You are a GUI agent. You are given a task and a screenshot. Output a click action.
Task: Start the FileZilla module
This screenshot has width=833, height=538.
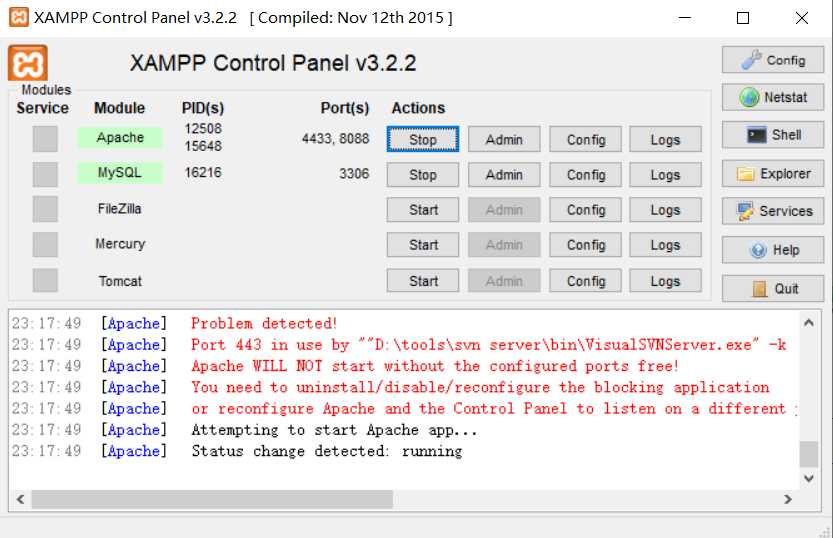point(423,210)
